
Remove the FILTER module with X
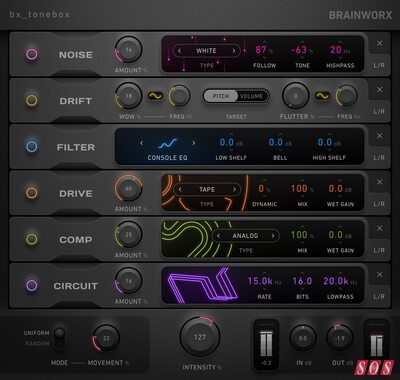click(379, 136)
